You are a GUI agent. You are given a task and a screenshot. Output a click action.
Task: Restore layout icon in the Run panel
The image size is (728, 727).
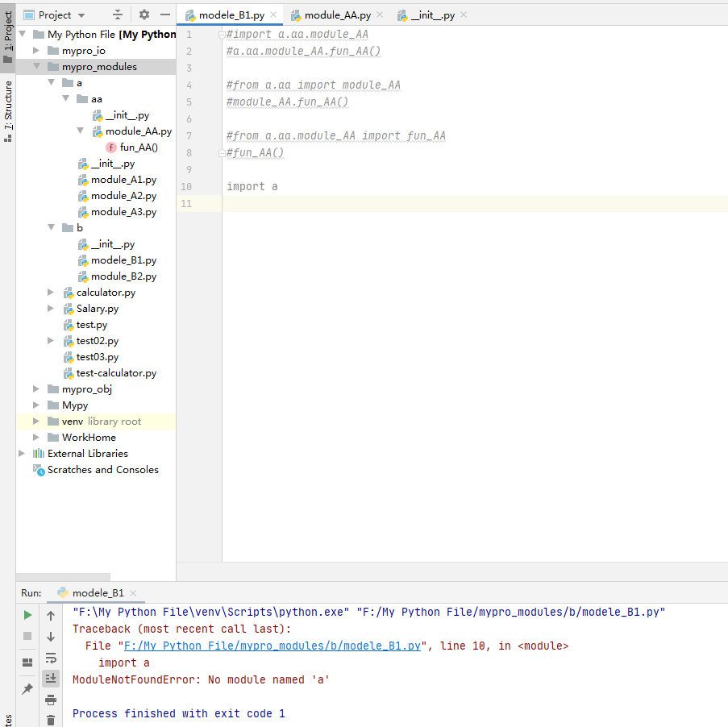tap(27, 663)
